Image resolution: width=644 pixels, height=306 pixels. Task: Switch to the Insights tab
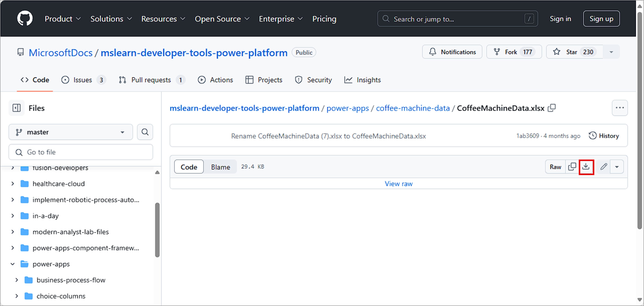363,80
